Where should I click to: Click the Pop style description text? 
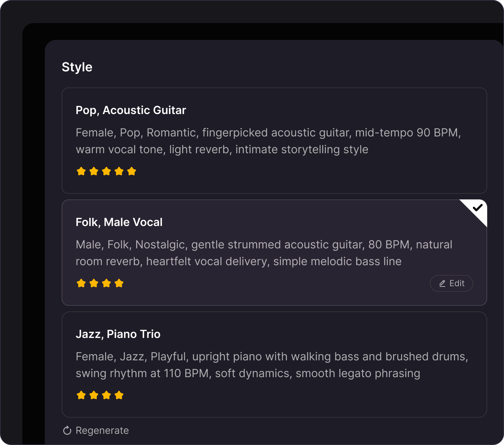[x=268, y=141]
